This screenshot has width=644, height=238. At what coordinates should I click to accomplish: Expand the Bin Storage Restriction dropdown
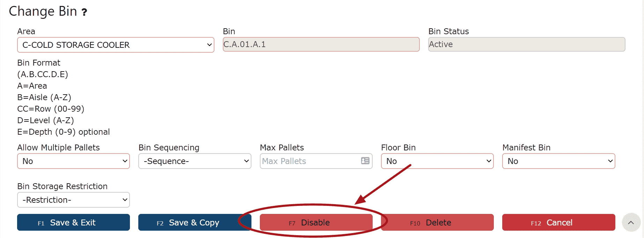tap(73, 200)
